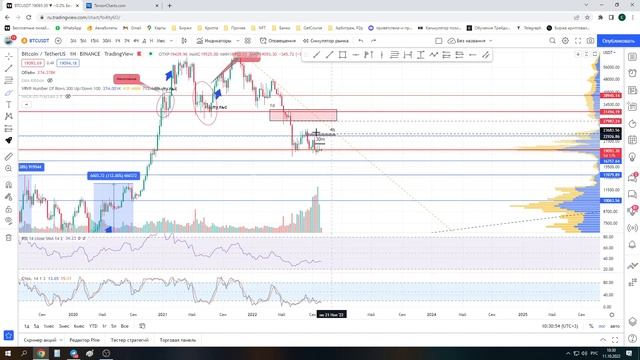Select the crosshair cursor tool
The image size is (640, 360).
coord(9,56)
